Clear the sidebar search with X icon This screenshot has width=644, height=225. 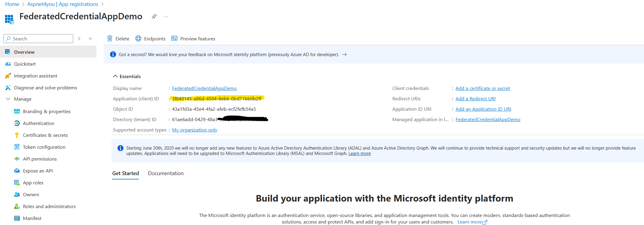click(x=79, y=39)
